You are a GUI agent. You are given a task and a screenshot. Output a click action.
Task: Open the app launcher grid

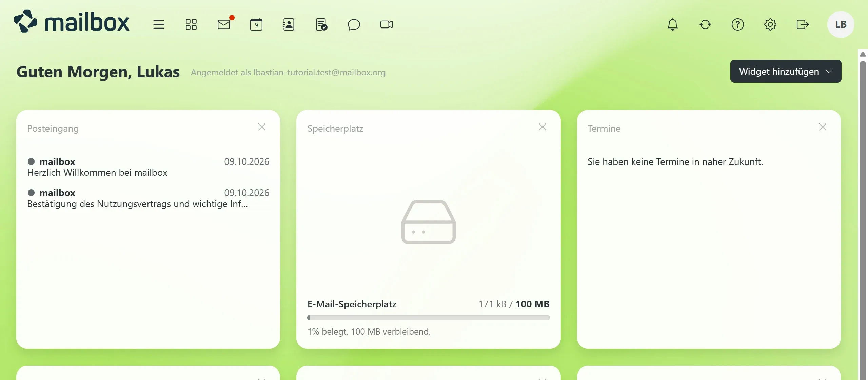(191, 24)
